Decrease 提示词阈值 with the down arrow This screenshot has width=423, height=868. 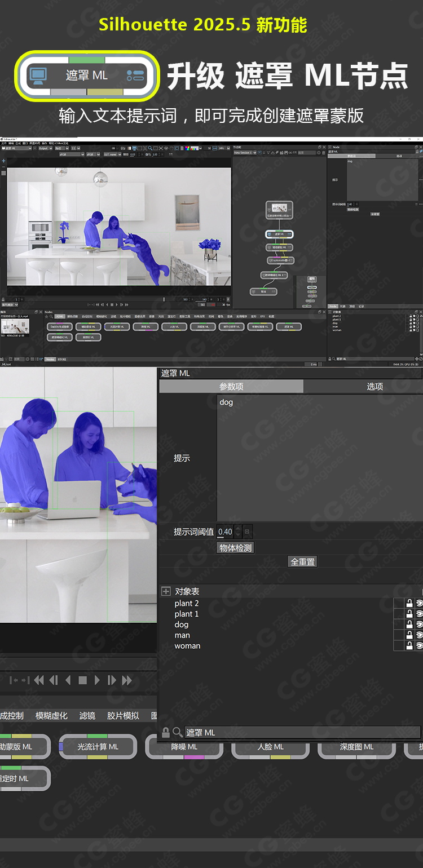click(237, 534)
